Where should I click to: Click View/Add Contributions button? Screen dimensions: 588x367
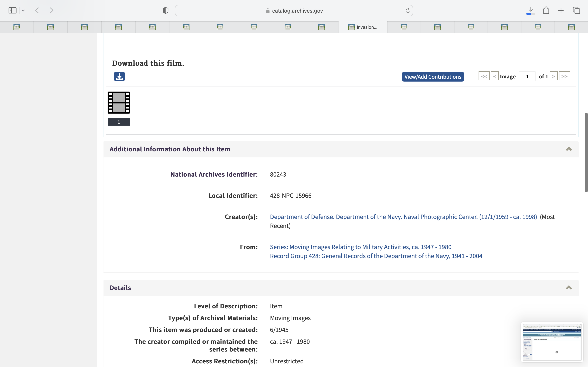click(x=433, y=77)
